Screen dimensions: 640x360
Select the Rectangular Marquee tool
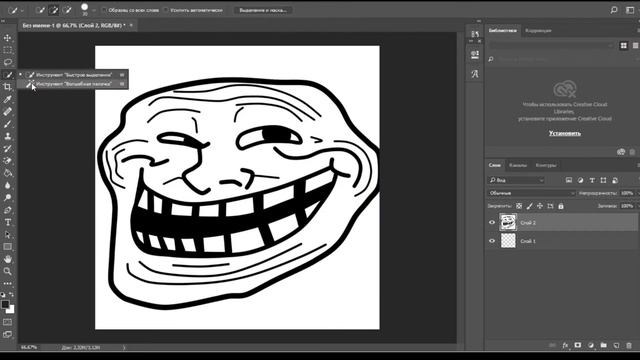pyautogui.click(x=7, y=50)
